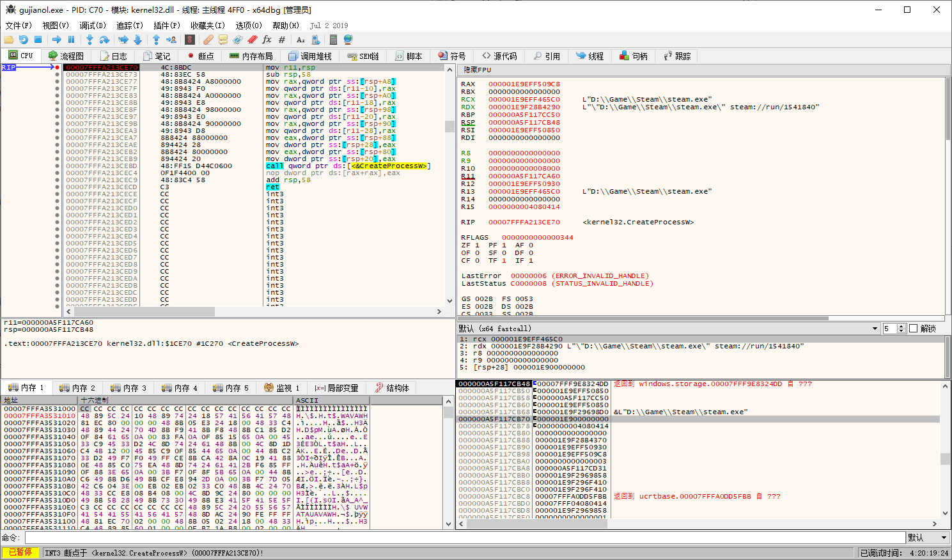Adjust the argument count stepper

(901, 328)
